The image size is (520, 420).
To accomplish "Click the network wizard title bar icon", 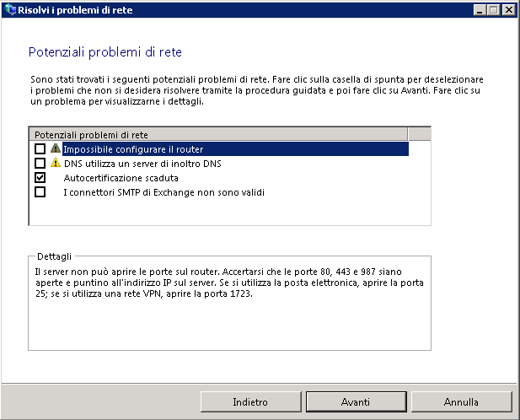I will coord(10,9).
